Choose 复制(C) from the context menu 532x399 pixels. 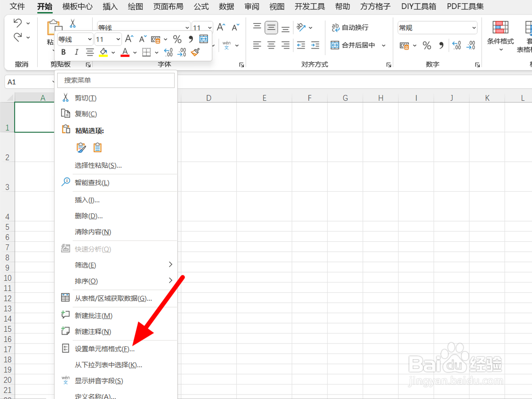[116, 114]
